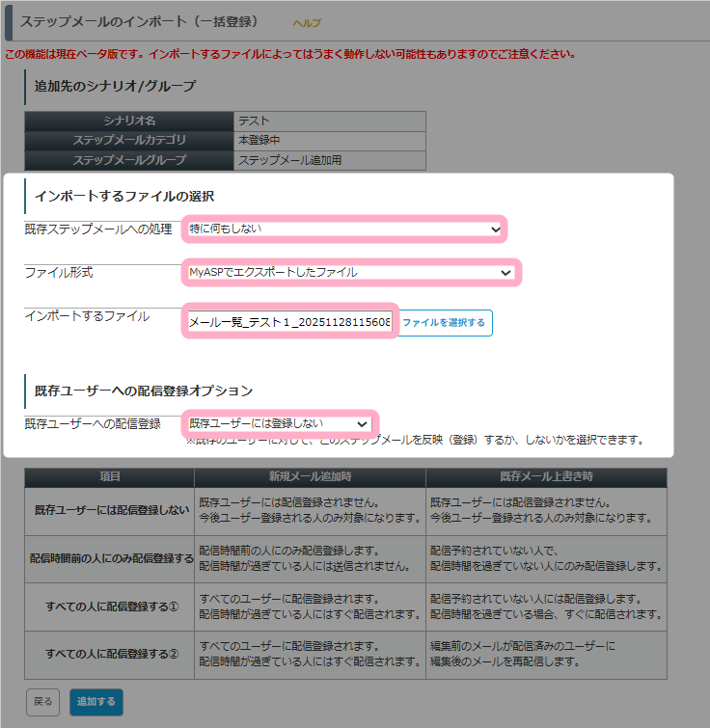Select the すべての人に配信登録する② row label
This screenshot has width=710, height=728.
pyautogui.click(x=109, y=653)
